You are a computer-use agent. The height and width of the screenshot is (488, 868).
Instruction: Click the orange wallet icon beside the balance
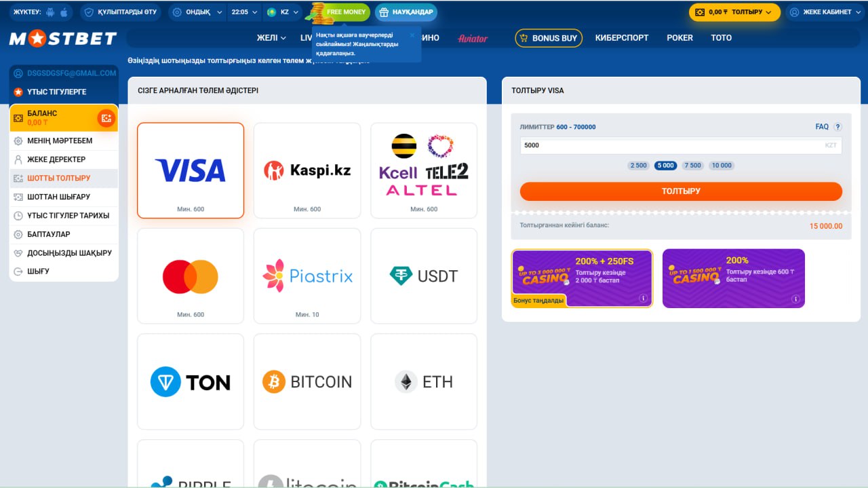(x=106, y=118)
